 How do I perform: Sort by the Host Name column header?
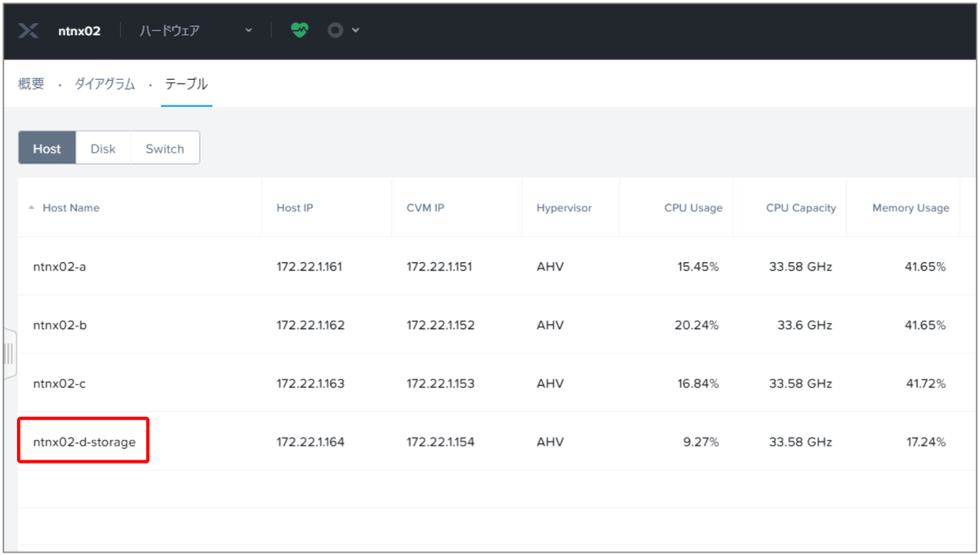coord(71,208)
